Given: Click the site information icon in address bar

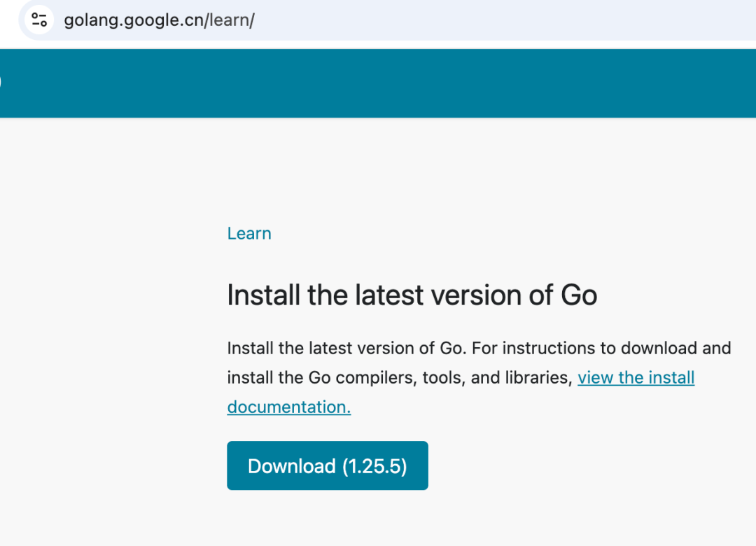Looking at the screenshot, I should point(39,20).
